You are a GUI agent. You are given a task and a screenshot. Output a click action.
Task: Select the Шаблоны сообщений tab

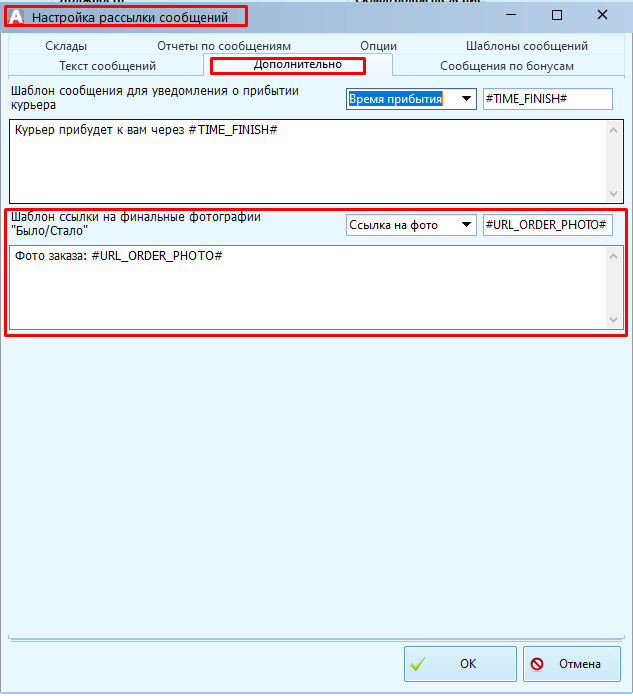pyautogui.click(x=526, y=46)
